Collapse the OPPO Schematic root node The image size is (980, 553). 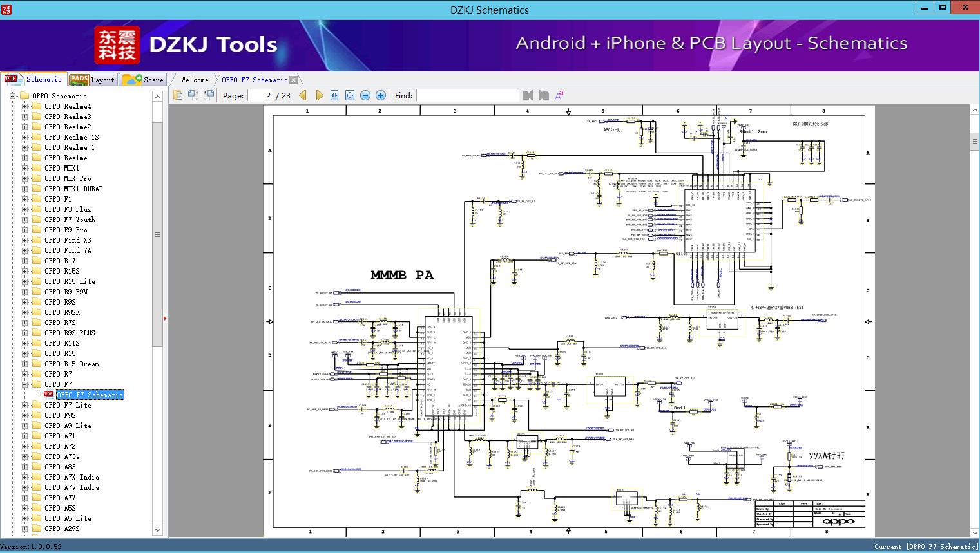[x=12, y=96]
